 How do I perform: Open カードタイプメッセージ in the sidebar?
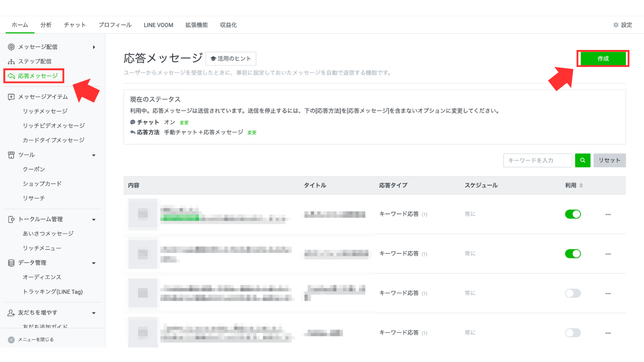[54, 140]
